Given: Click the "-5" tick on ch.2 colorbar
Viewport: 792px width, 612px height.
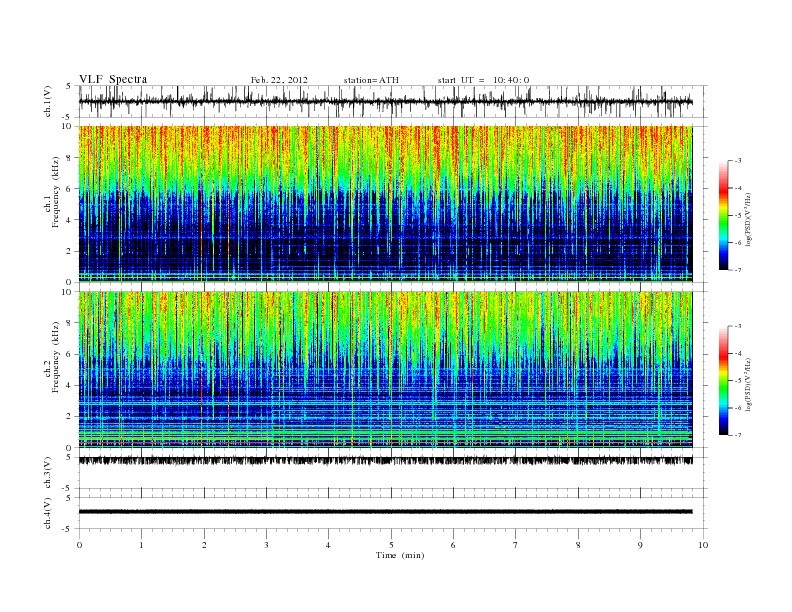Looking at the screenshot, I should click(x=738, y=381).
